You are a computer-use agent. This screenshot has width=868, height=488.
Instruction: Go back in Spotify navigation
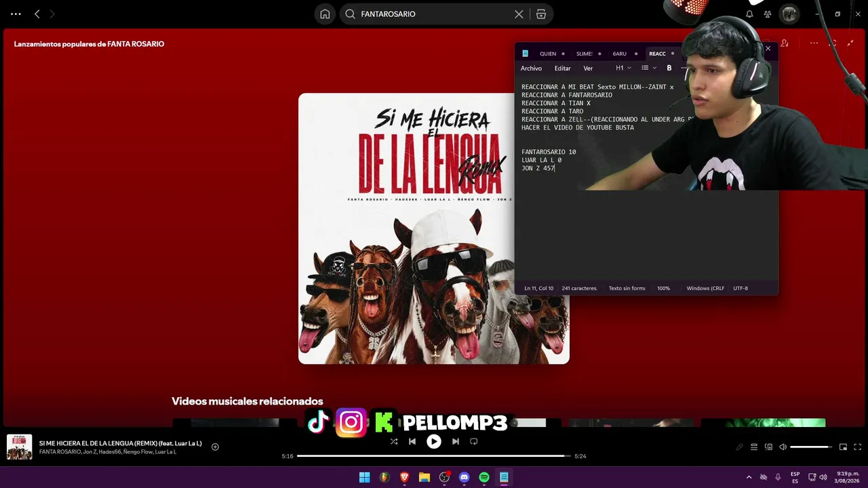click(37, 14)
